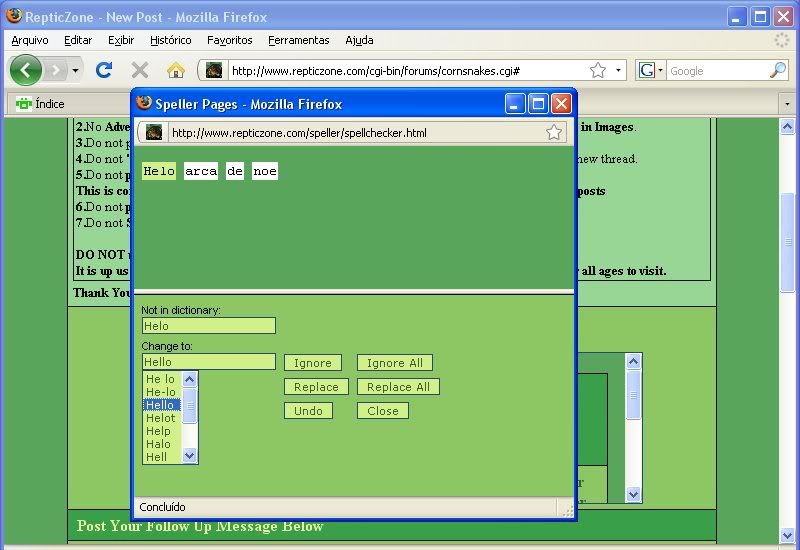Screen dimensions: 800x550
Task: Click the message textarea scrollbar thumb
Action: 633,395
